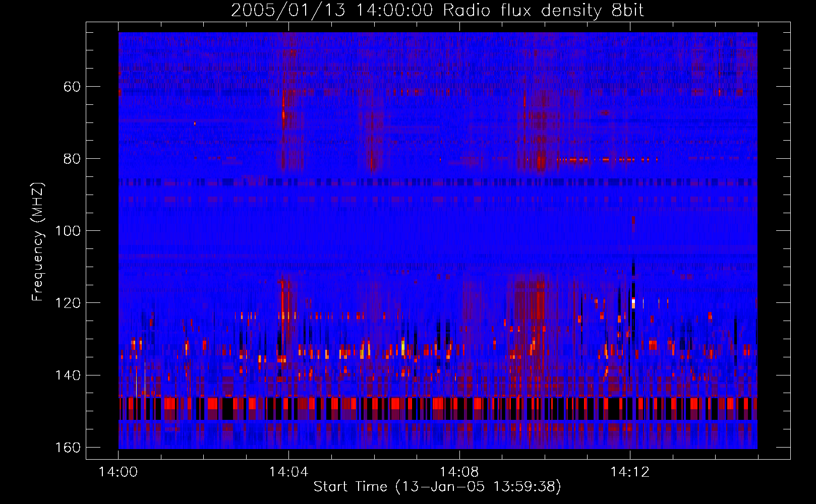Screen dimensions: 816x504
Task: Click the "Start Time (13-Jan-05 13:59:38)" axis label
Action: pyautogui.click(x=437, y=487)
